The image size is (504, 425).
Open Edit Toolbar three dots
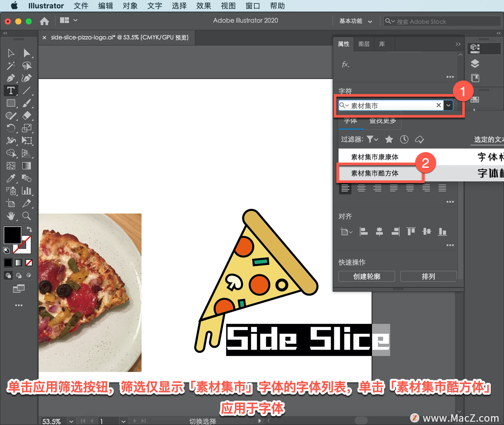tap(19, 305)
